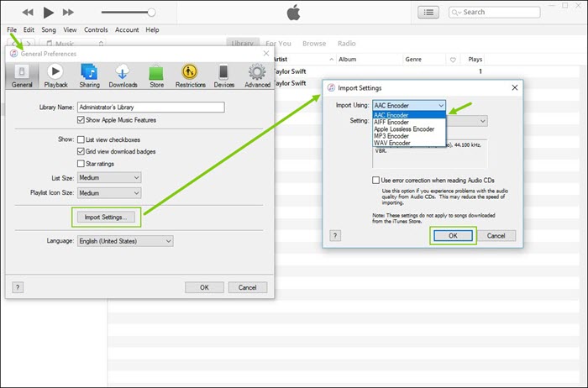Open the Edit menu
The width and height of the screenshot is (588, 388).
29,29
